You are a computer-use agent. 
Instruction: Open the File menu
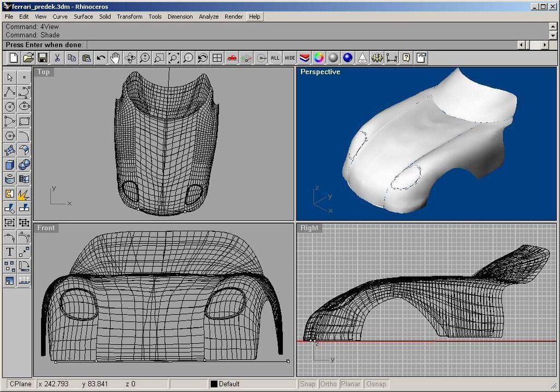pos(9,16)
